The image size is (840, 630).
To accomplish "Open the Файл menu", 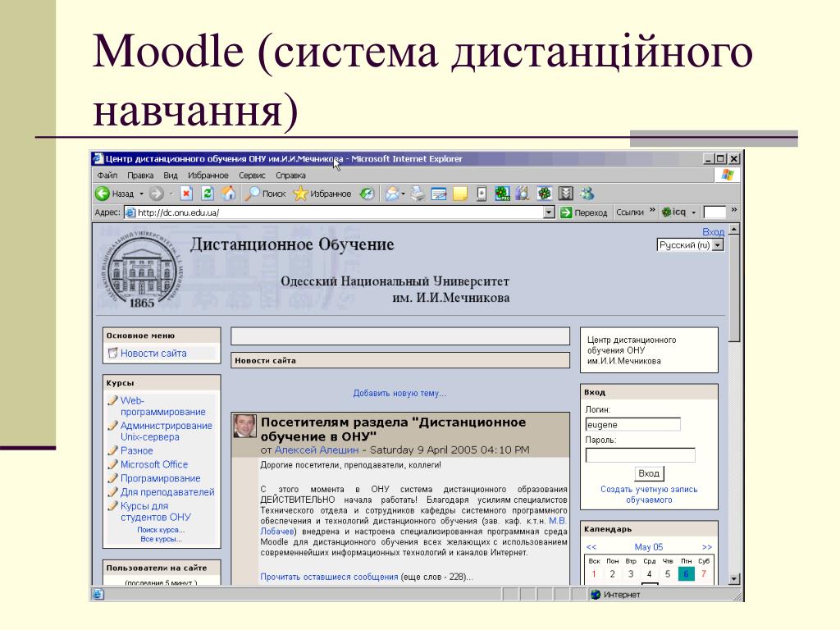I will point(107,176).
